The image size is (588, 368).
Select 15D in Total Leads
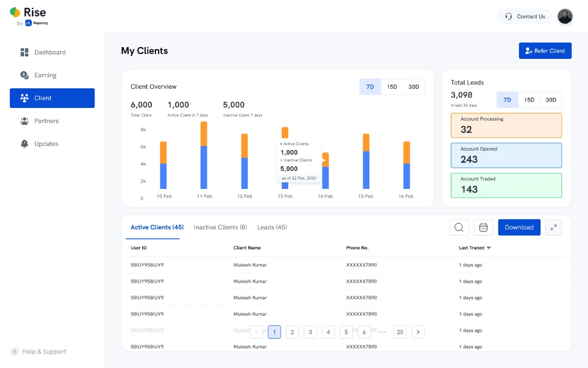tap(529, 100)
